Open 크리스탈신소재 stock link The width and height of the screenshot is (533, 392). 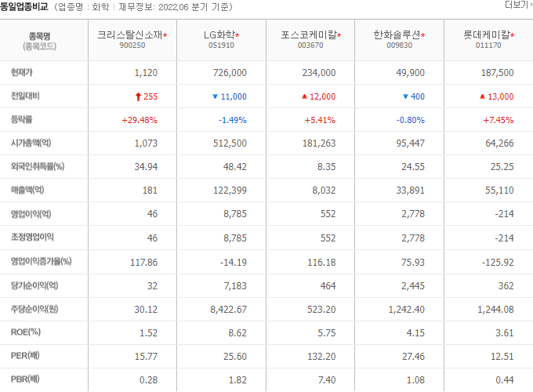[x=130, y=34]
